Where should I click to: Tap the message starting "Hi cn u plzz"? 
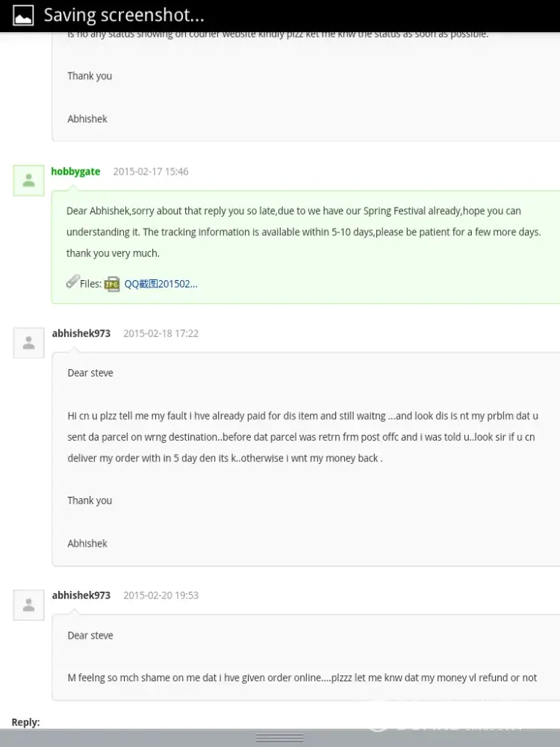click(302, 437)
